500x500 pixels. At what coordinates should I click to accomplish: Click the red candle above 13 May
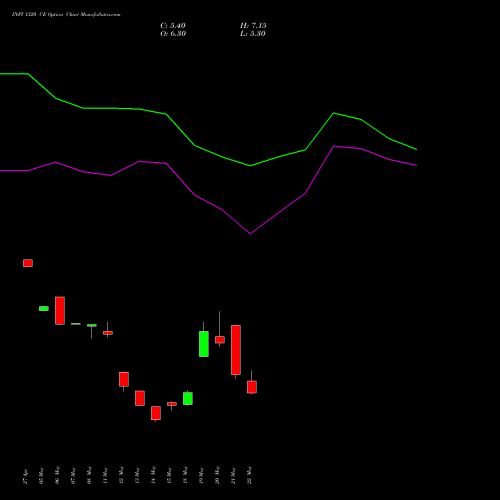click(140, 398)
